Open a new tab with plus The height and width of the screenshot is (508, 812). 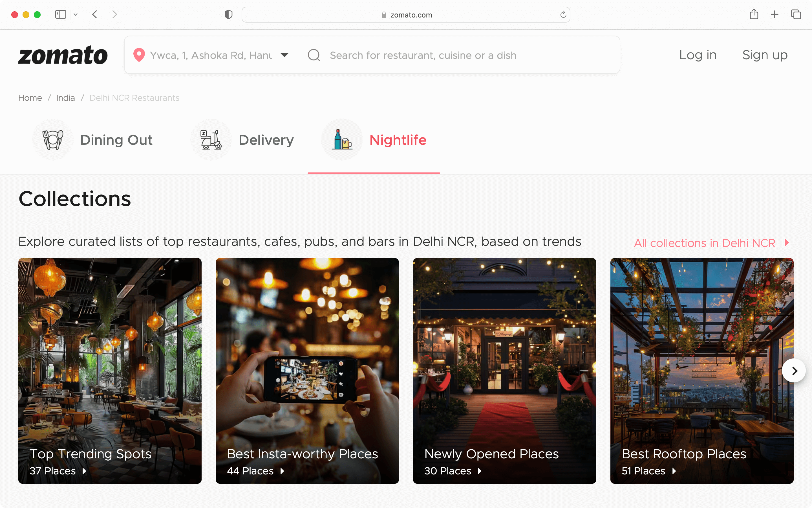click(x=775, y=14)
